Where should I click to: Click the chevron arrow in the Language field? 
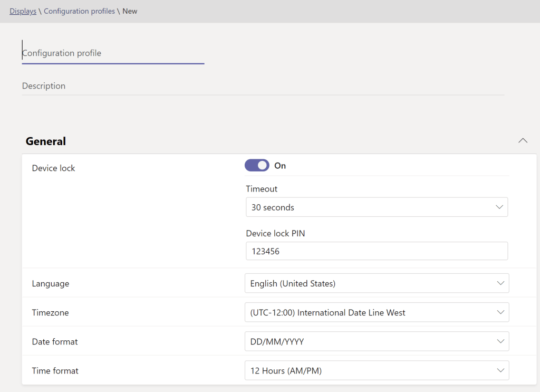click(500, 283)
